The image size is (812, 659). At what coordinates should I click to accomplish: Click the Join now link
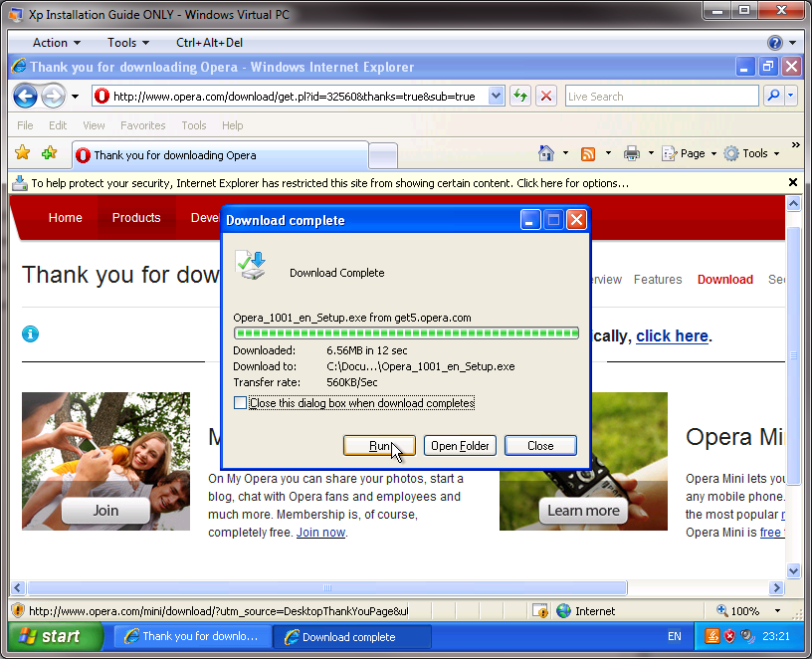point(320,532)
